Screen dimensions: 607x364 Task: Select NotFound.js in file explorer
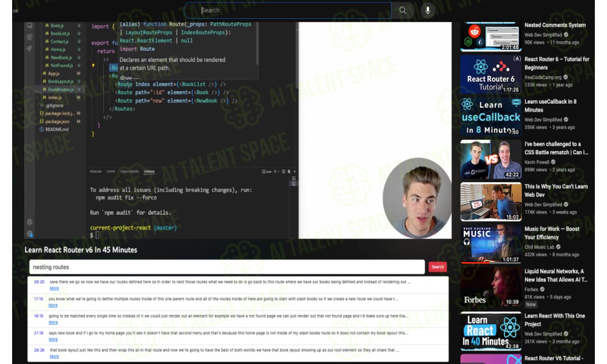pos(63,66)
